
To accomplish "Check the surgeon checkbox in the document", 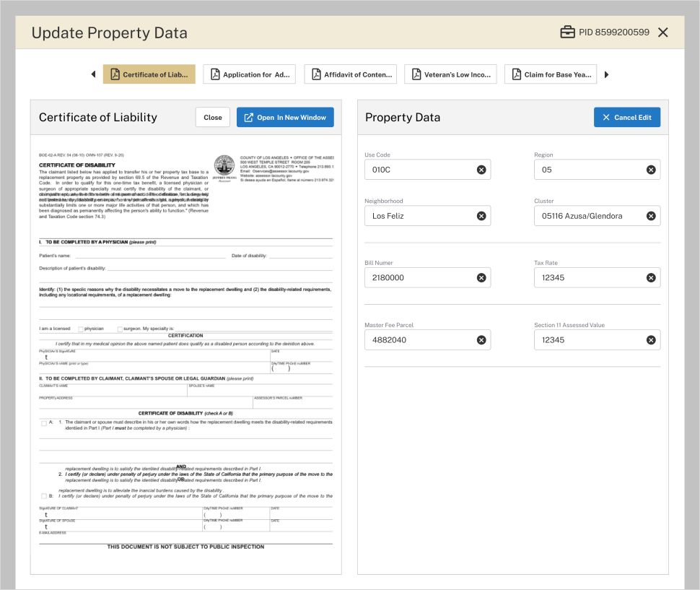I will point(120,329).
